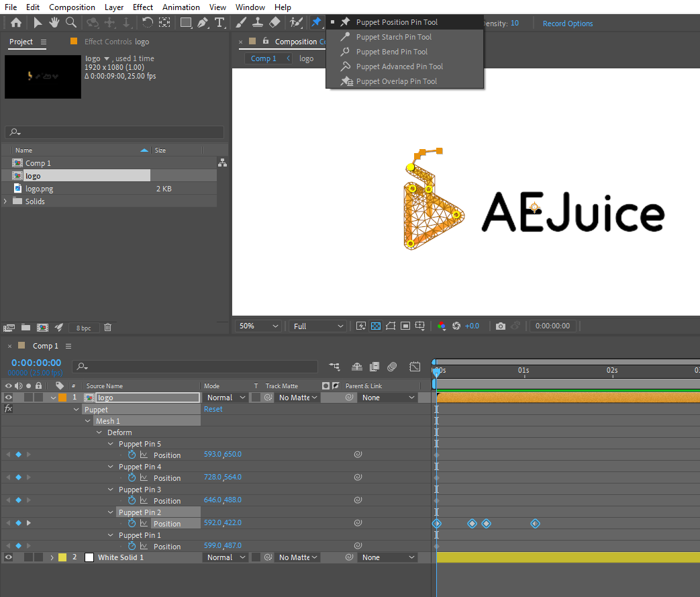Collapse the Deform group
Viewport: 700px width, 597px height.
tap(99, 432)
